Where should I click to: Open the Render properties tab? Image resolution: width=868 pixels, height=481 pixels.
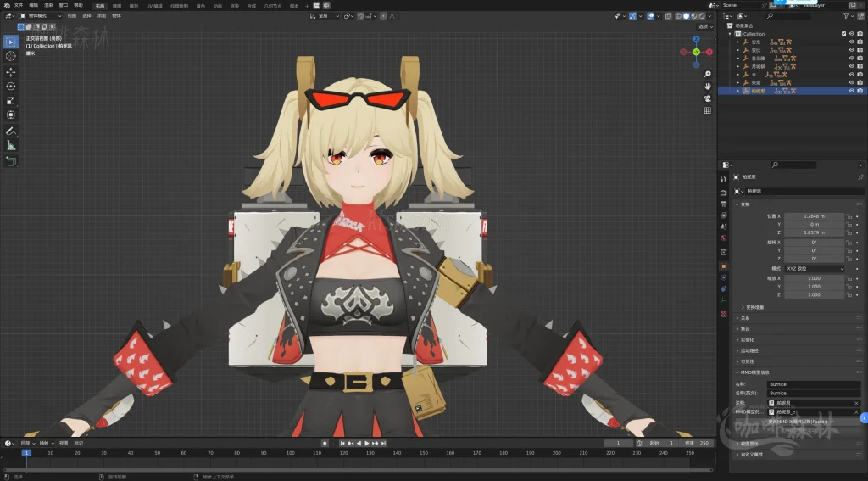point(724,193)
